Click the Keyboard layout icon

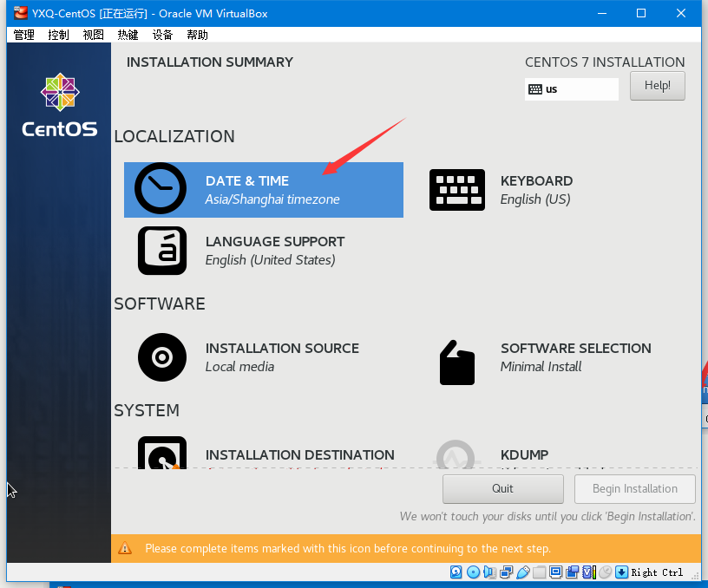[x=456, y=189]
